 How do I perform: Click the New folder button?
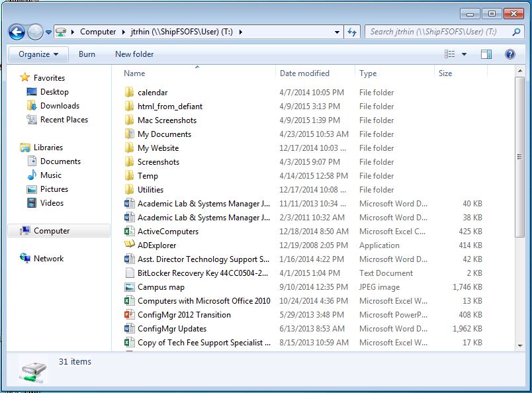134,54
